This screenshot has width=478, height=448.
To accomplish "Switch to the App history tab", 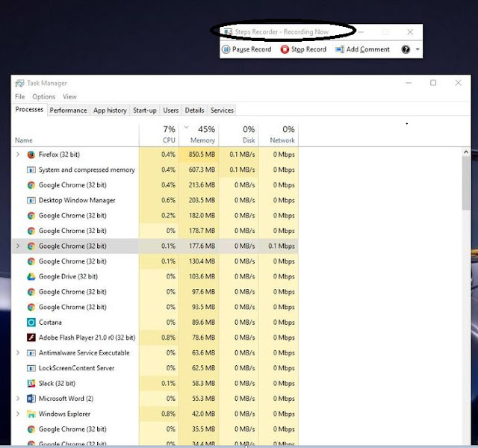I will (x=110, y=111).
